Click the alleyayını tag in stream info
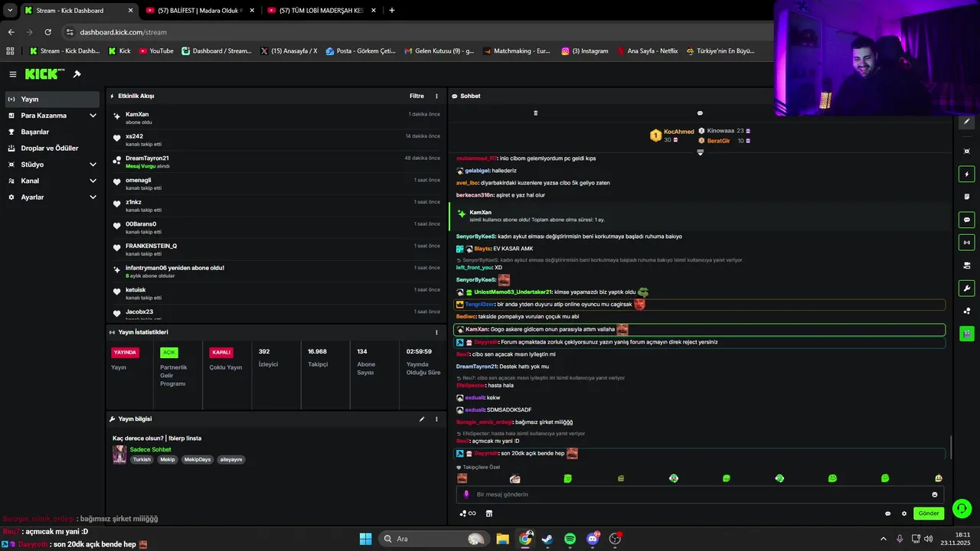The image size is (980, 551). point(231,460)
